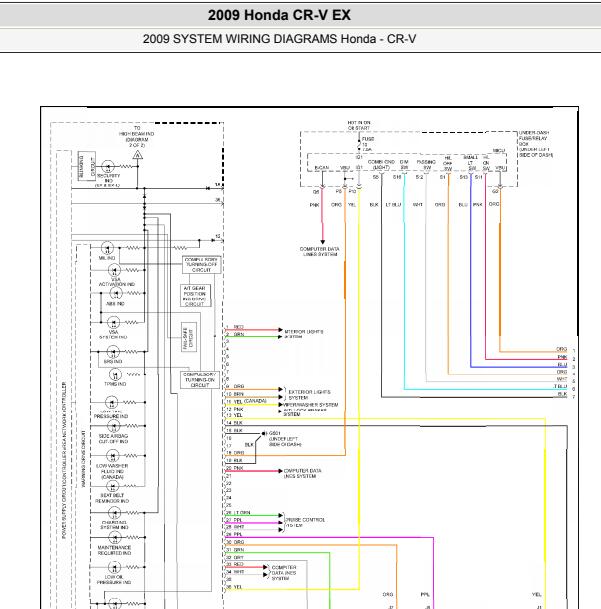This screenshot has width=601, height=609.
Task: Click the "TPMS IND" label
Action: click(x=115, y=384)
